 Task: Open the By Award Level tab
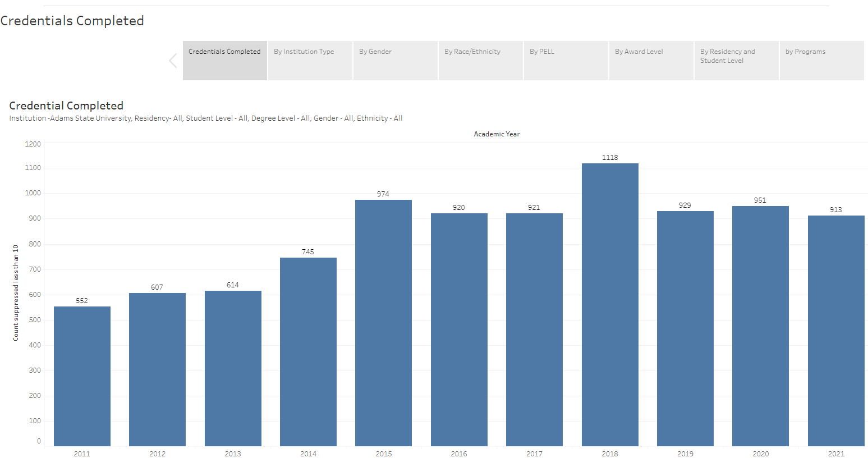coord(651,61)
